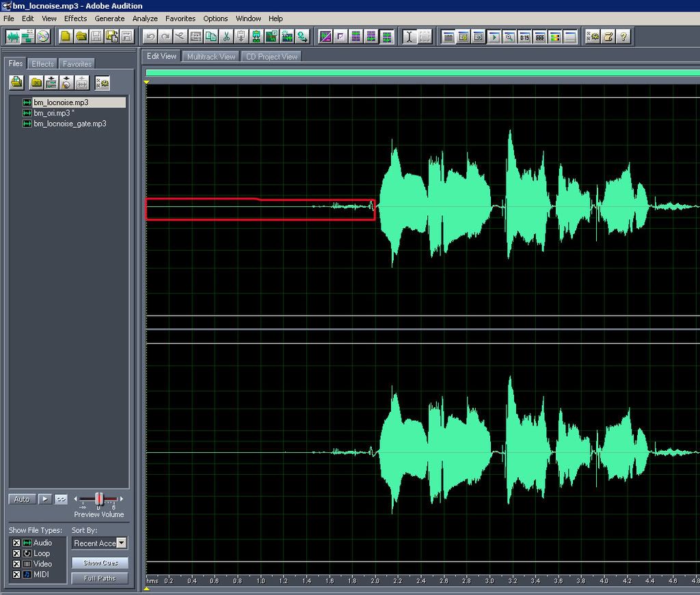Open the Window menu
Viewport: 700px width, 595px height.
(x=248, y=18)
